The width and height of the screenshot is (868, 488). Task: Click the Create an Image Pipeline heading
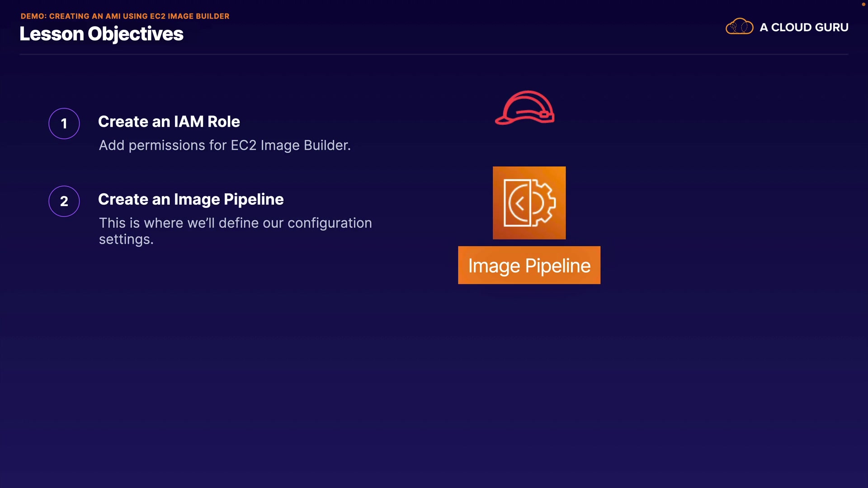pos(190,199)
